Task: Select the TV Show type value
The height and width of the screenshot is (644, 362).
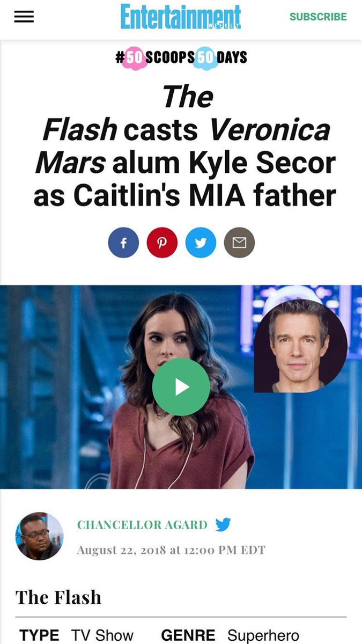Action: point(102,635)
